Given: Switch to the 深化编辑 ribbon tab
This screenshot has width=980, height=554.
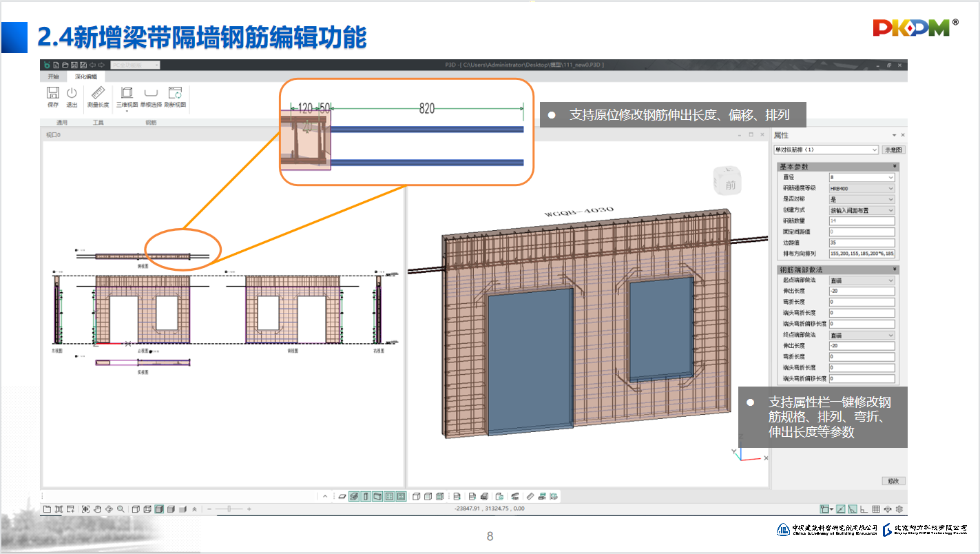Looking at the screenshot, I should 86,76.
